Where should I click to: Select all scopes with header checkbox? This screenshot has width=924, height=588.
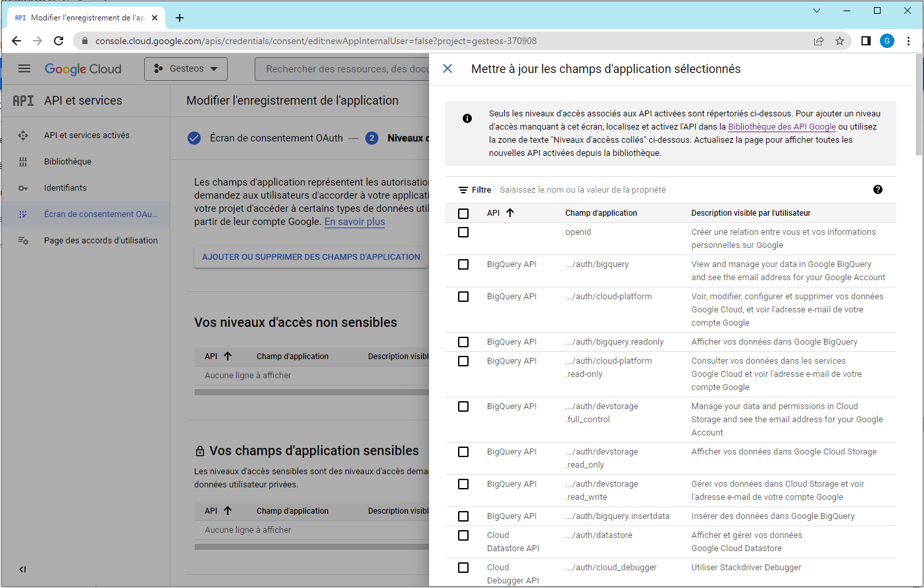pos(463,213)
